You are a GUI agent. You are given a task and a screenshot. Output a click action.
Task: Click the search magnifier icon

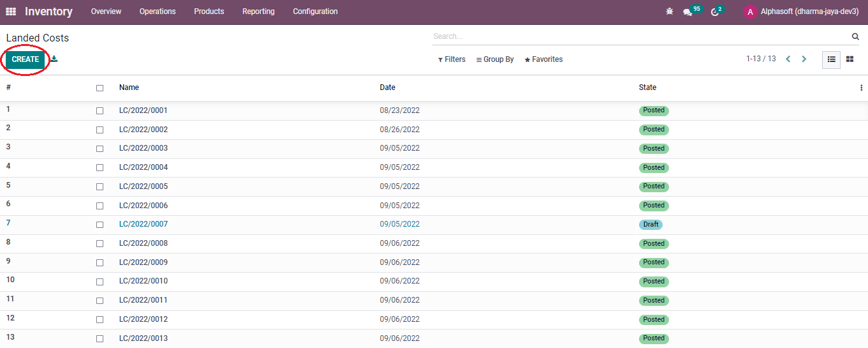tap(855, 36)
